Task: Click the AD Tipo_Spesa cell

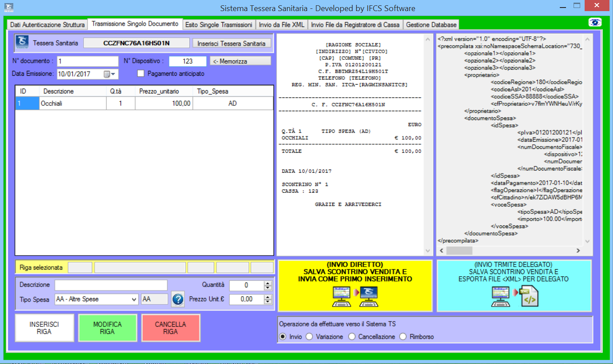Action: (233, 104)
